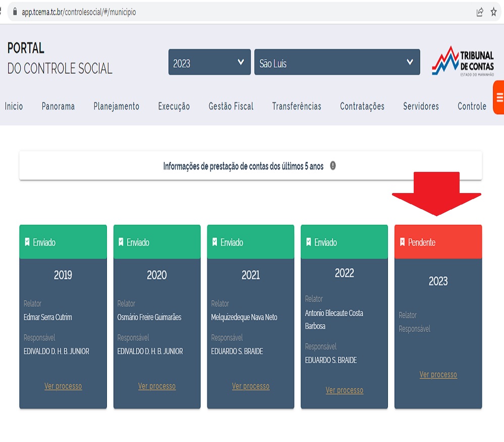Open the Panorama menu item

coord(58,106)
